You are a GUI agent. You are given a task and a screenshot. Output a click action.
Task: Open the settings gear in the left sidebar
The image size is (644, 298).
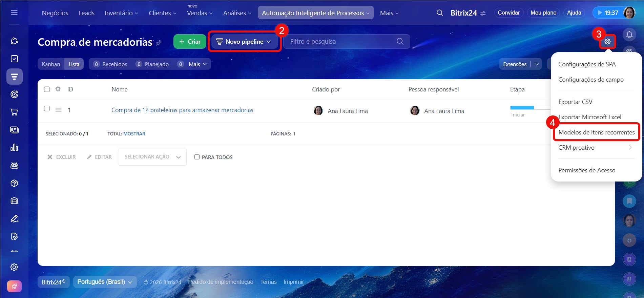[x=14, y=267]
